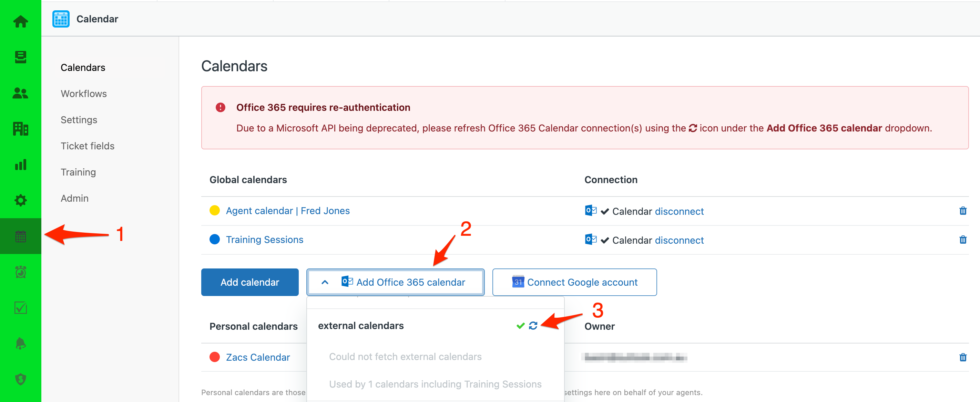Image resolution: width=980 pixels, height=402 pixels.
Task: Click the chevron on the Office 365 button
Action: coord(325,282)
